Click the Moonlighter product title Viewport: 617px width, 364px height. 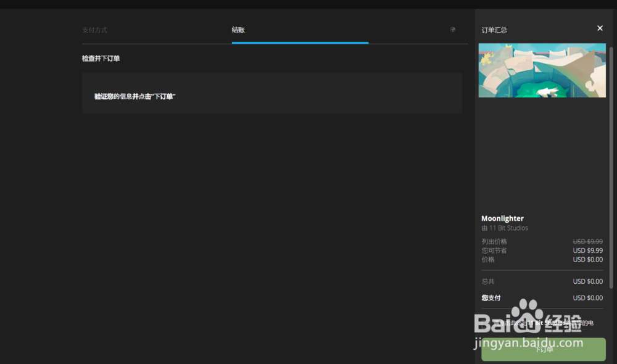(x=502, y=218)
